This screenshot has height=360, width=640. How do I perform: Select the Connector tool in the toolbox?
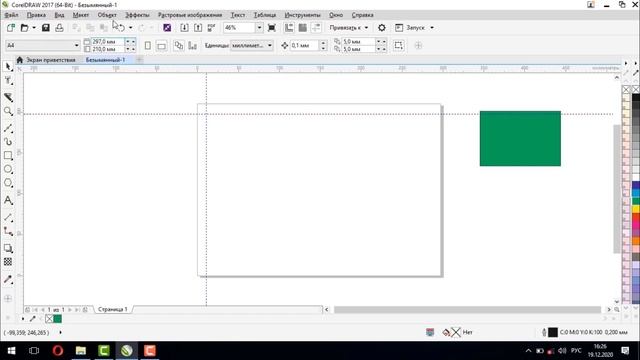point(8,231)
